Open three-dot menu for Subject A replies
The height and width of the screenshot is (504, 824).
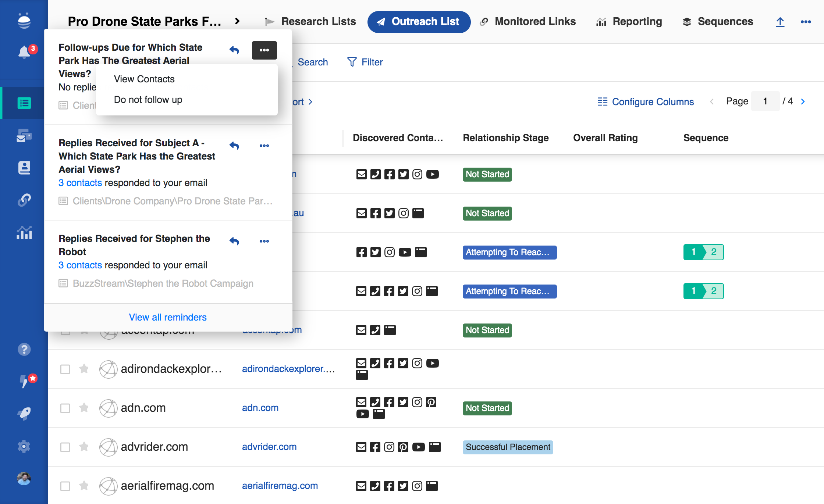(264, 146)
